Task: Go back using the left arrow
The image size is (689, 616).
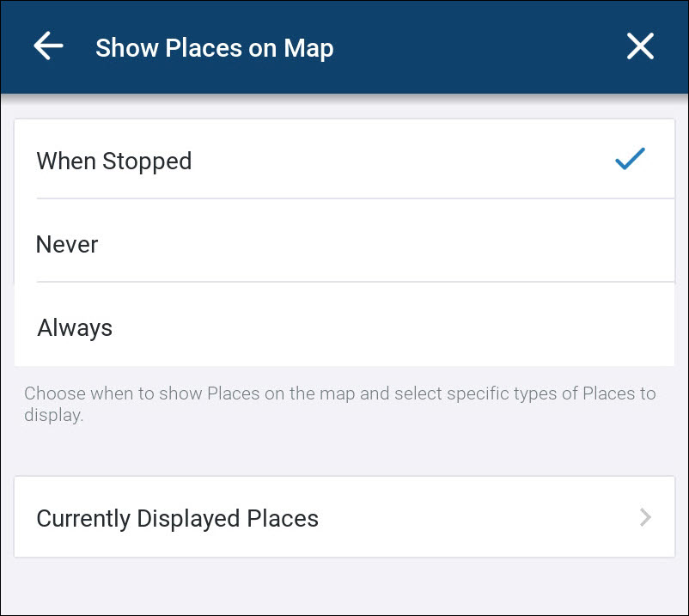Action: [x=48, y=46]
